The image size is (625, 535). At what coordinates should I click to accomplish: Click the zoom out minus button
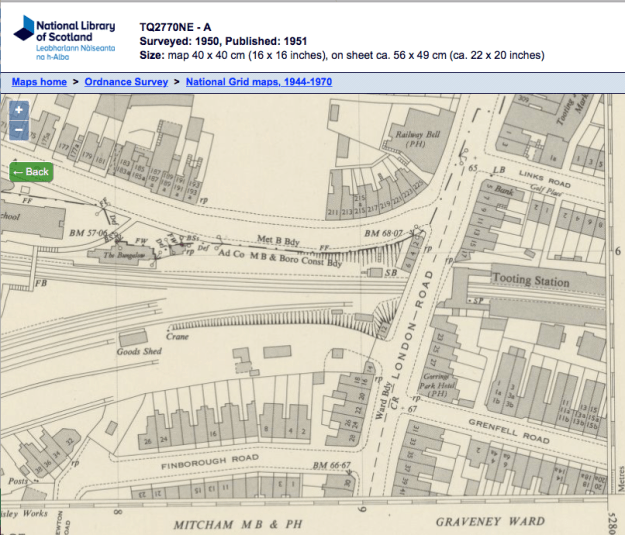pyautogui.click(x=19, y=130)
